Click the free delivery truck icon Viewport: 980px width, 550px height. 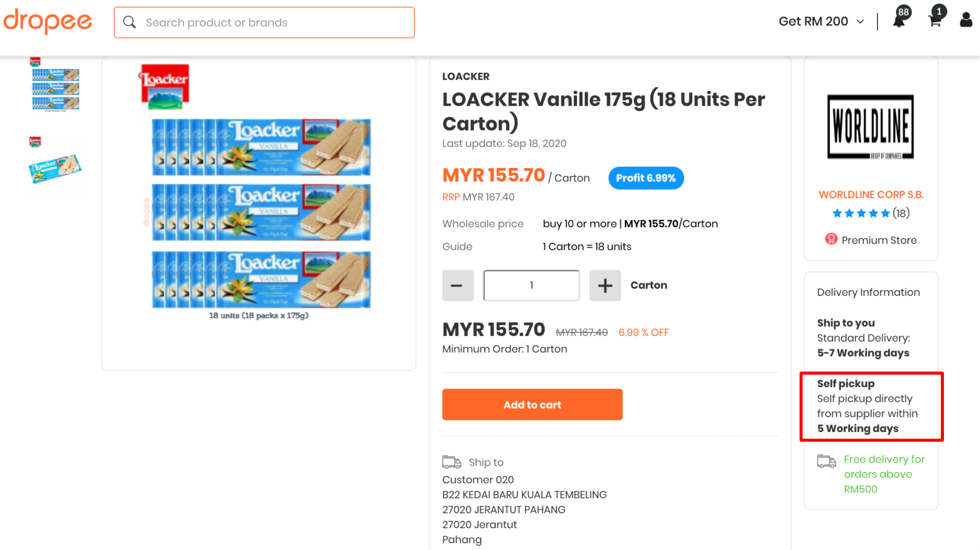(x=826, y=461)
